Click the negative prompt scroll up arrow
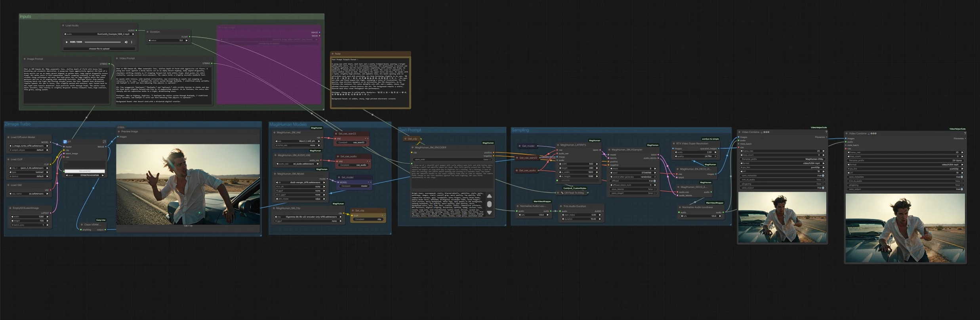This screenshot has height=320, width=980. click(489, 196)
